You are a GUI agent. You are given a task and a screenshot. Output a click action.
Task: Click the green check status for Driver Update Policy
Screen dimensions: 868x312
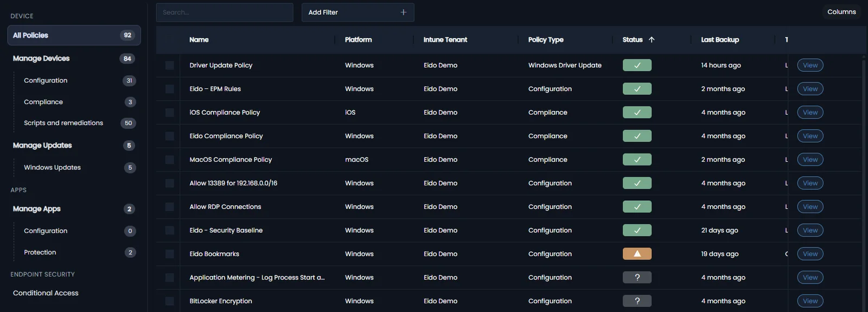point(637,65)
